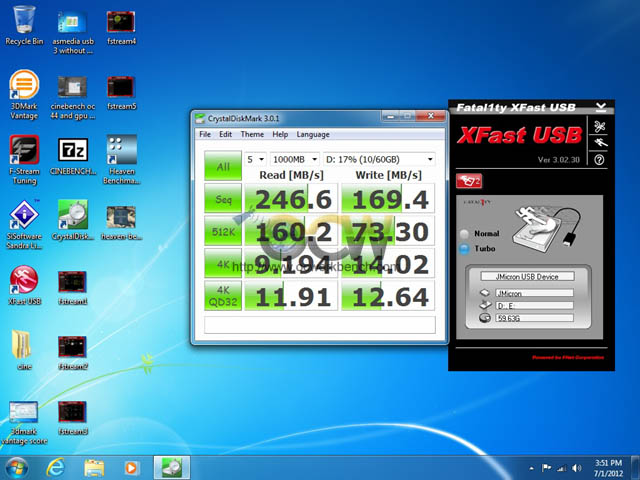Open XFast USB help question icon
Image resolution: width=640 pixels, height=480 pixels.
pos(599,160)
